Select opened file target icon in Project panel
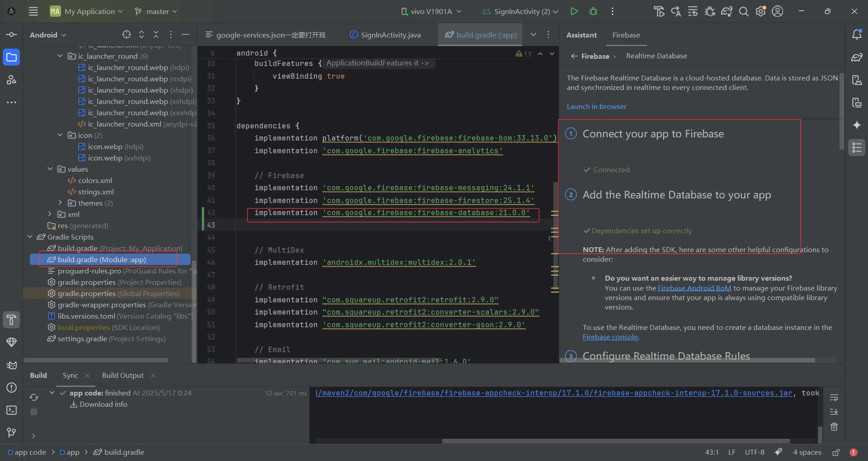Screen dimensions: 868x461 click(x=127, y=34)
